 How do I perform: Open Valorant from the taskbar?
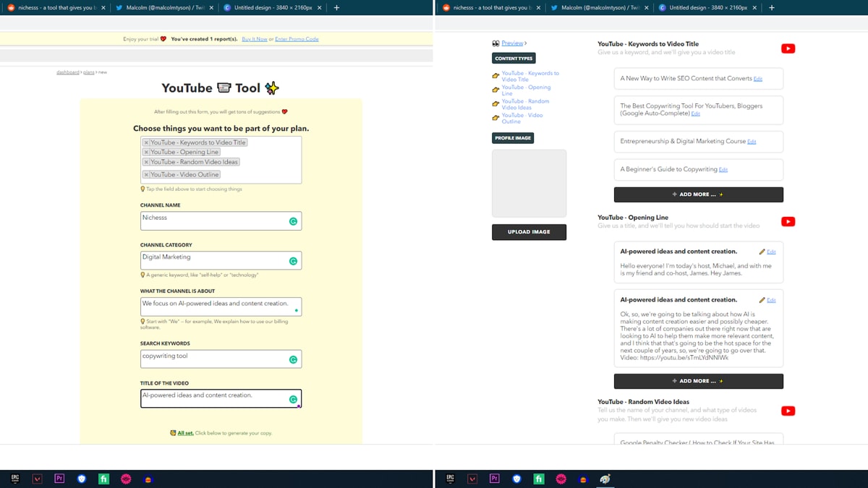pos(37,479)
